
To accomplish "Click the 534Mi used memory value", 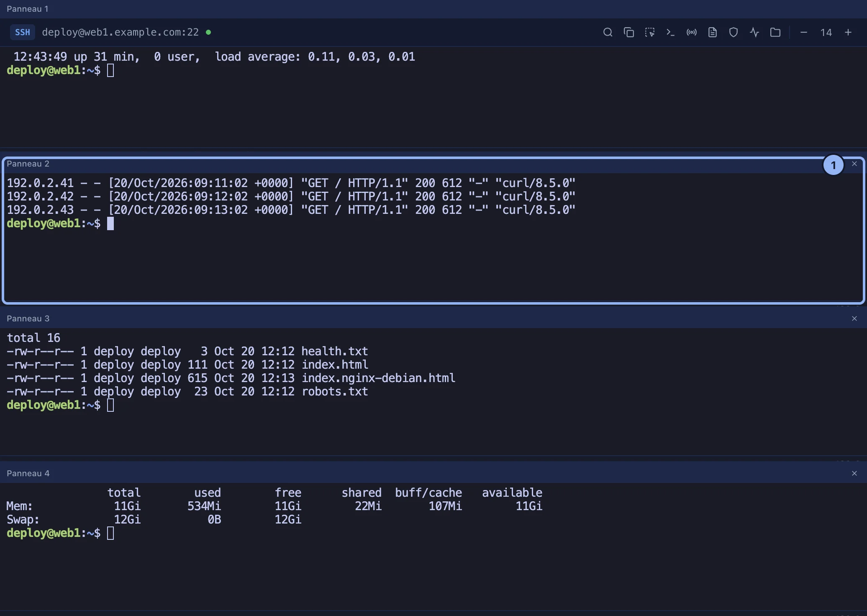I will 204,506.
